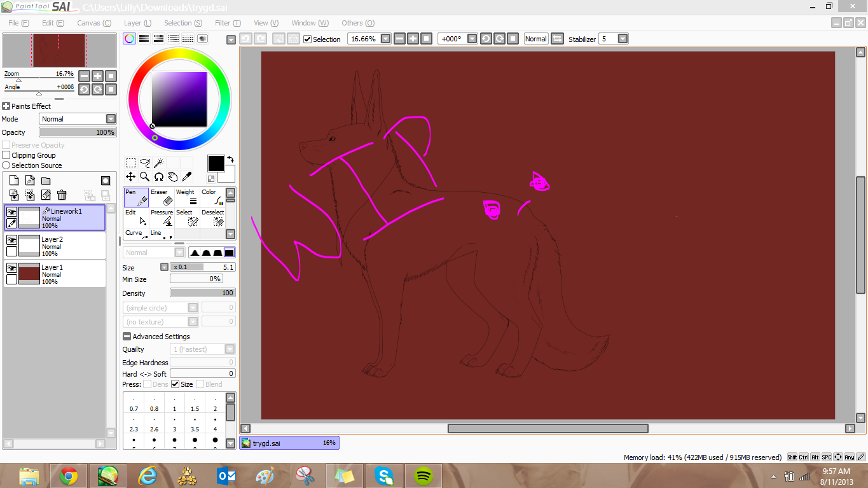Click the brush Density slider

pyautogui.click(x=203, y=293)
